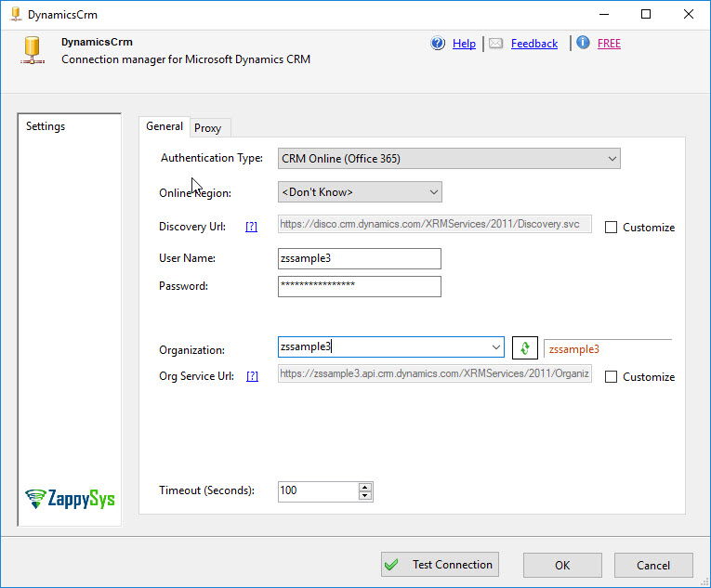Select the General tab
The image size is (711, 588).
point(165,126)
